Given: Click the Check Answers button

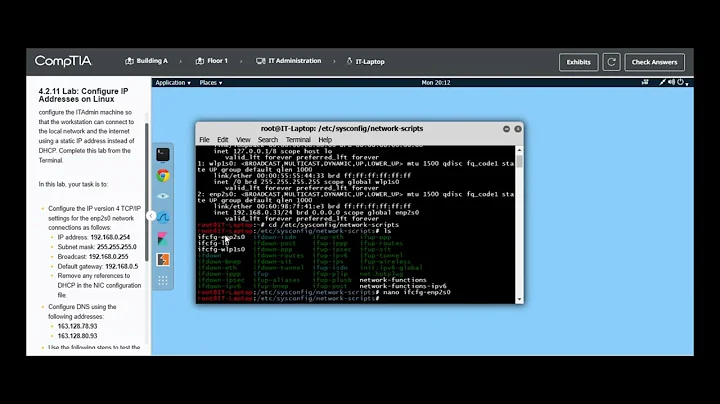Looking at the screenshot, I should (x=654, y=62).
